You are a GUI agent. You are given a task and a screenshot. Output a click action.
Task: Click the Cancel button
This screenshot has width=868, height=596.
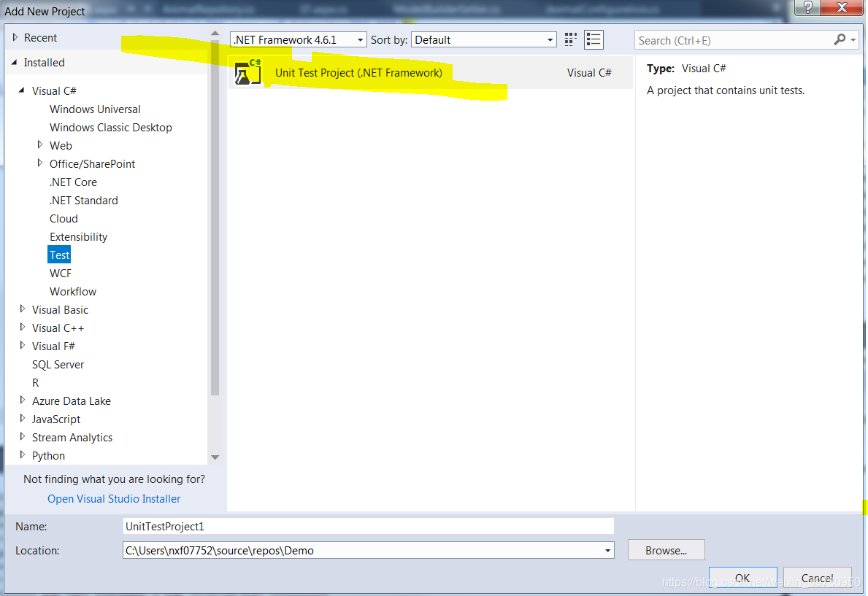coord(817,578)
